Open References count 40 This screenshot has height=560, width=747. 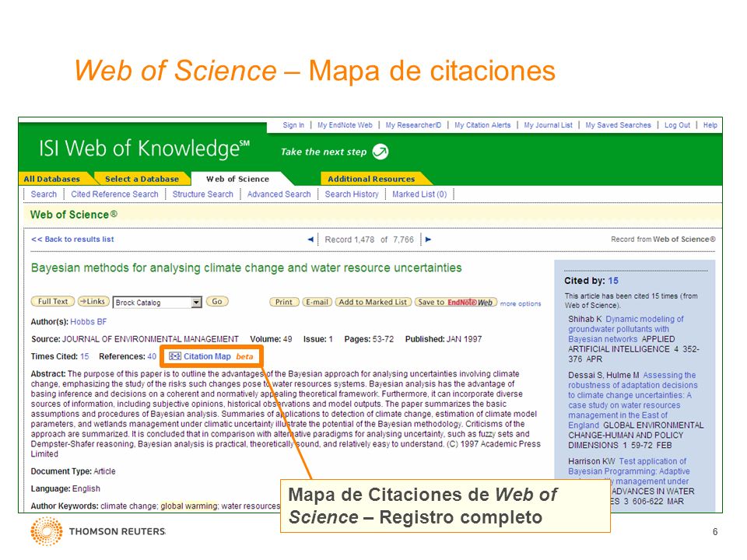pos(152,357)
